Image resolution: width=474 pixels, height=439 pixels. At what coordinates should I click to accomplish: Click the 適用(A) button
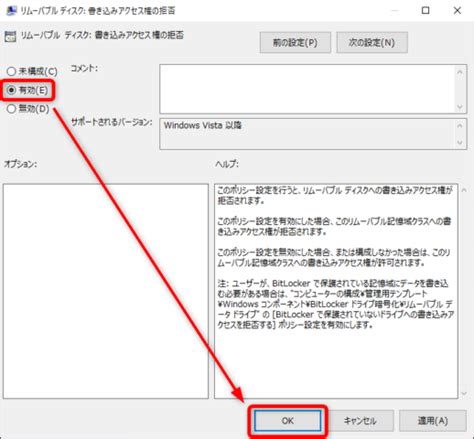click(x=433, y=421)
